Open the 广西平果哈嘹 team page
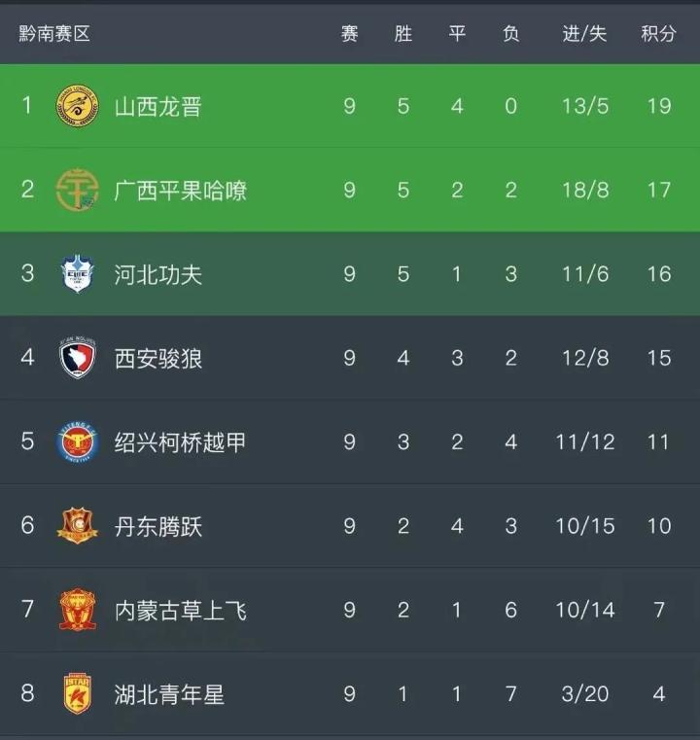The image size is (700, 740). click(x=180, y=189)
